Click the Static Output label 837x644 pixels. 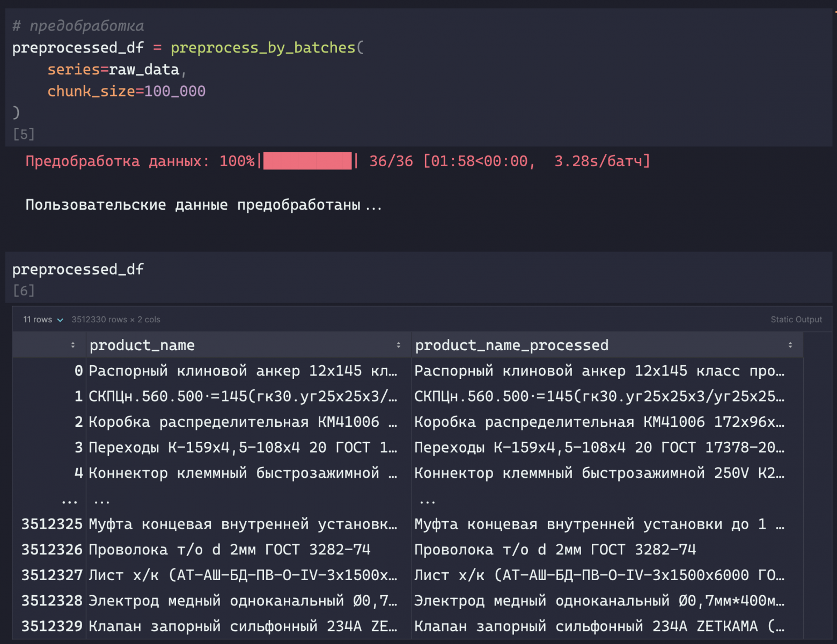pyautogui.click(x=796, y=320)
